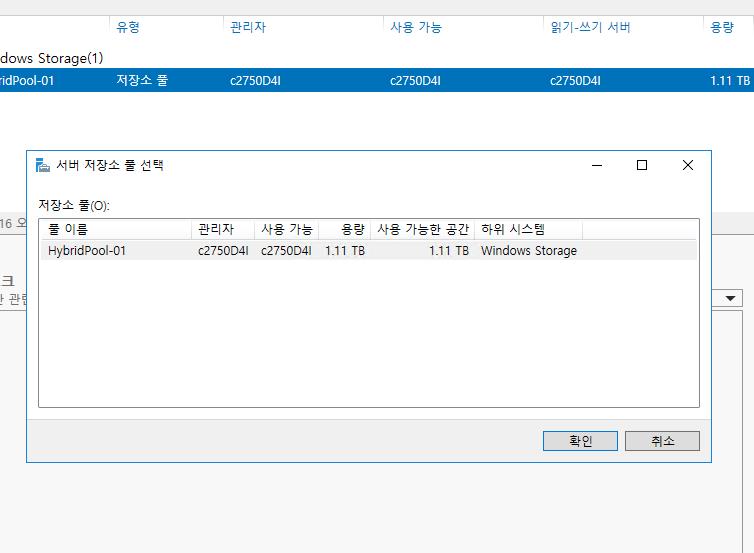The width and height of the screenshot is (754, 553).
Task: Click the 취소 button in the dialog
Action: coord(662,440)
